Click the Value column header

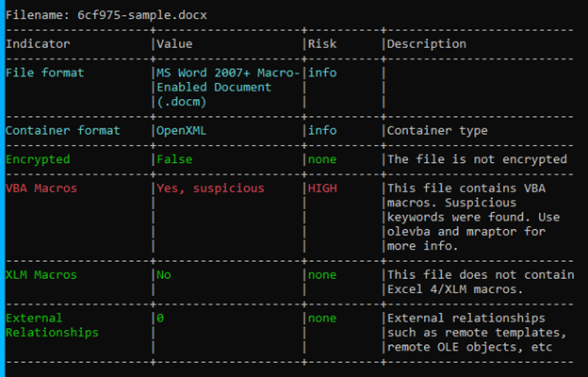pos(175,44)
